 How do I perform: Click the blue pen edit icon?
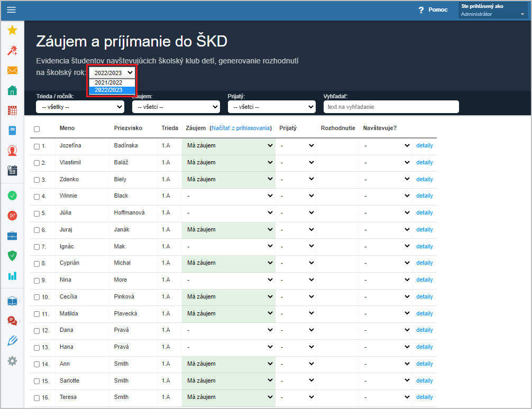click(12, 341)
